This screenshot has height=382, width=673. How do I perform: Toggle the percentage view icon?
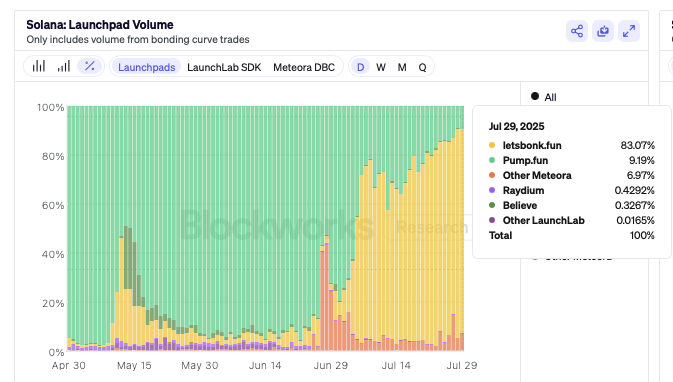point(89,67)
